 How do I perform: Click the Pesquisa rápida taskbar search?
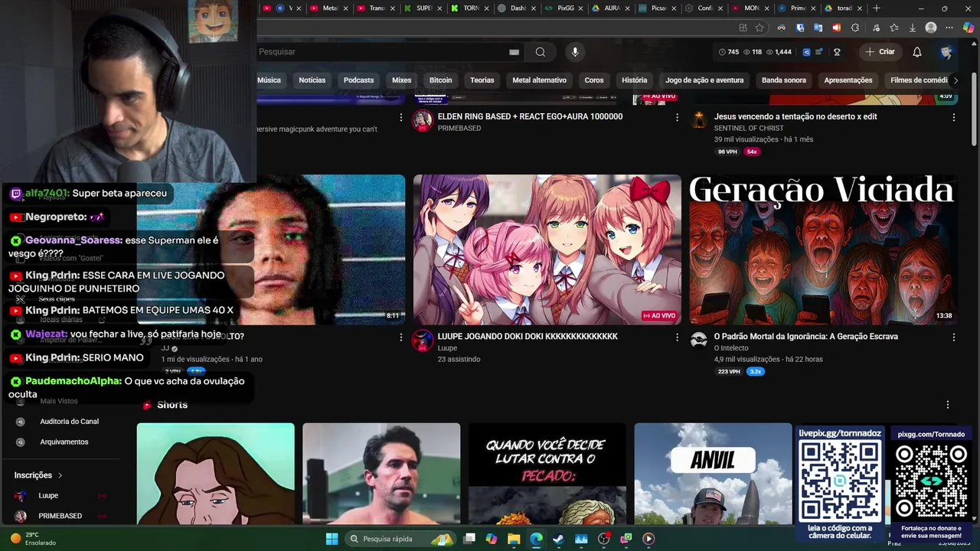coord(401,539)
